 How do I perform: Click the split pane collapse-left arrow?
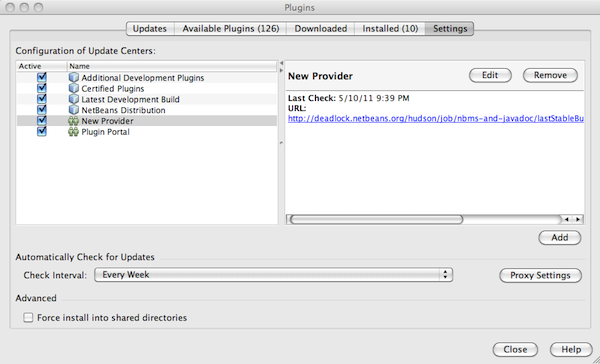tap(281, 63)
